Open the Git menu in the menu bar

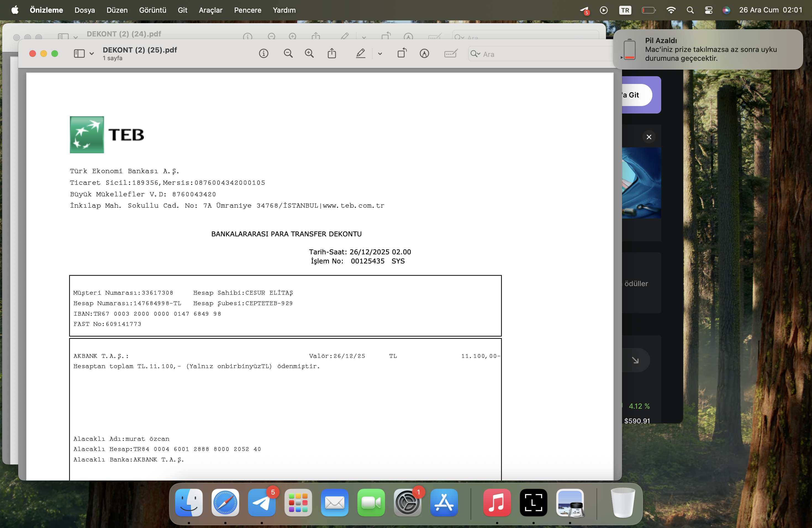183,10
